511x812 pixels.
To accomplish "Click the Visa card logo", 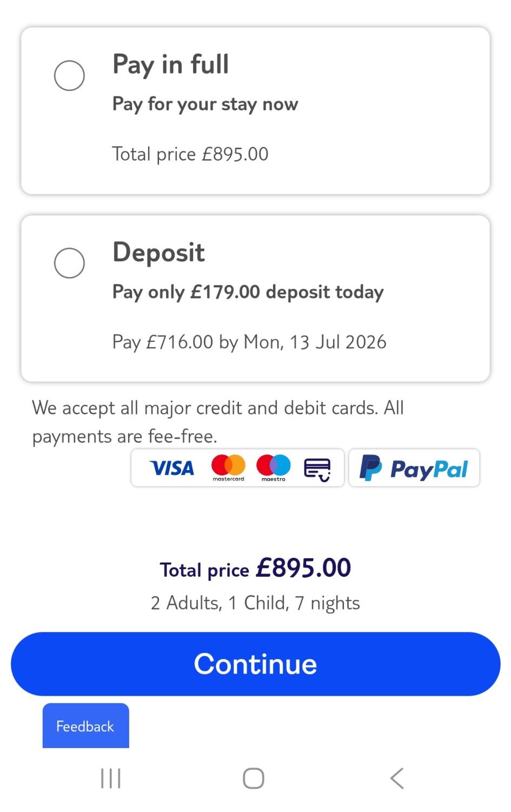I will tap(172, 468).
